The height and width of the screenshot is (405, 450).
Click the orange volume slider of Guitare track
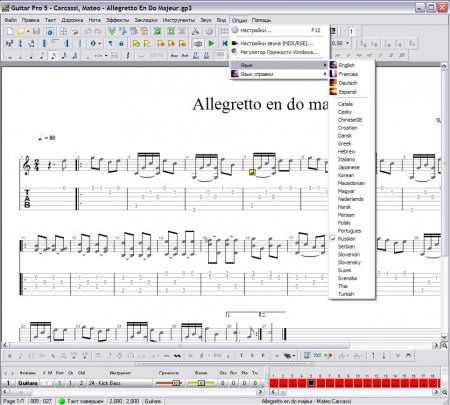point(169,383)
